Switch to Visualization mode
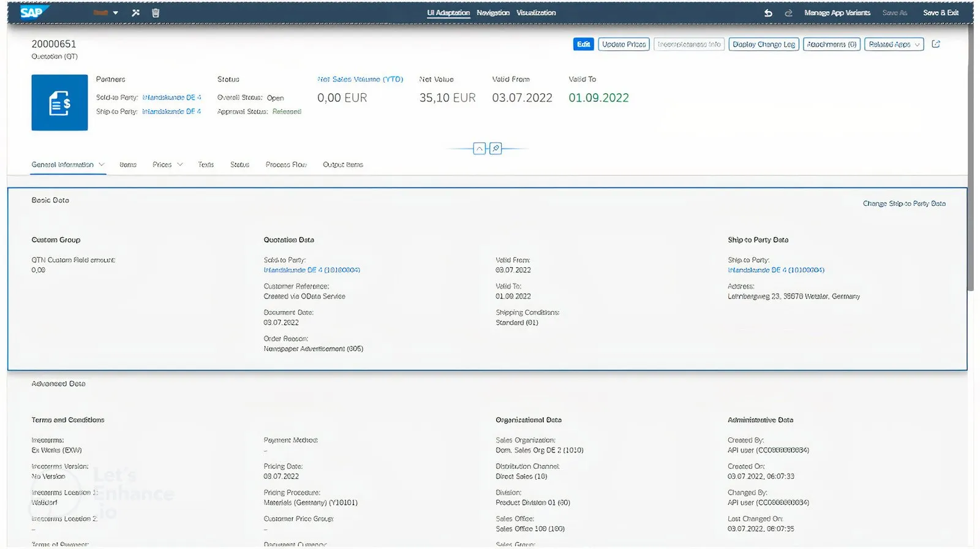The height and width of the screenshot is (549, 980). [536, 13]
